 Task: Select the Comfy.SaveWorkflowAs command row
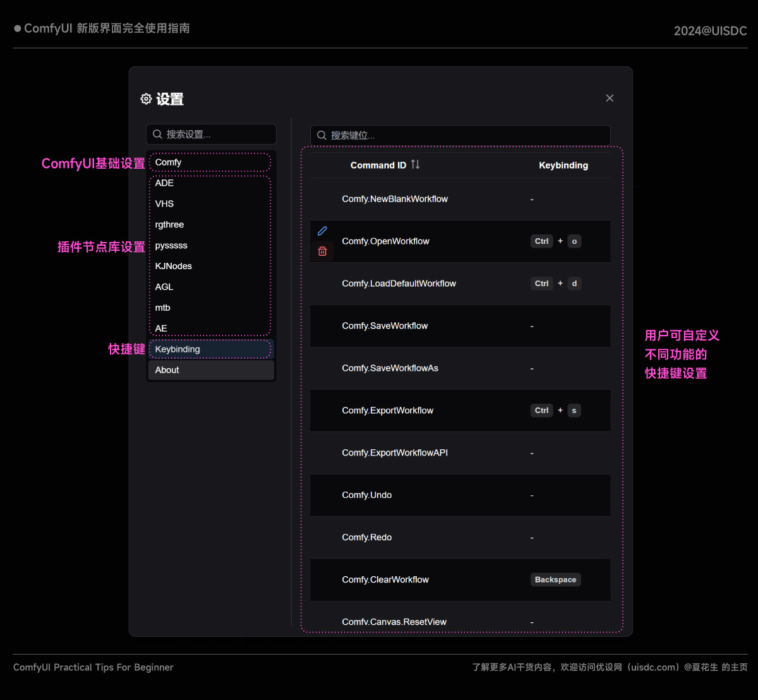point(460,368)
